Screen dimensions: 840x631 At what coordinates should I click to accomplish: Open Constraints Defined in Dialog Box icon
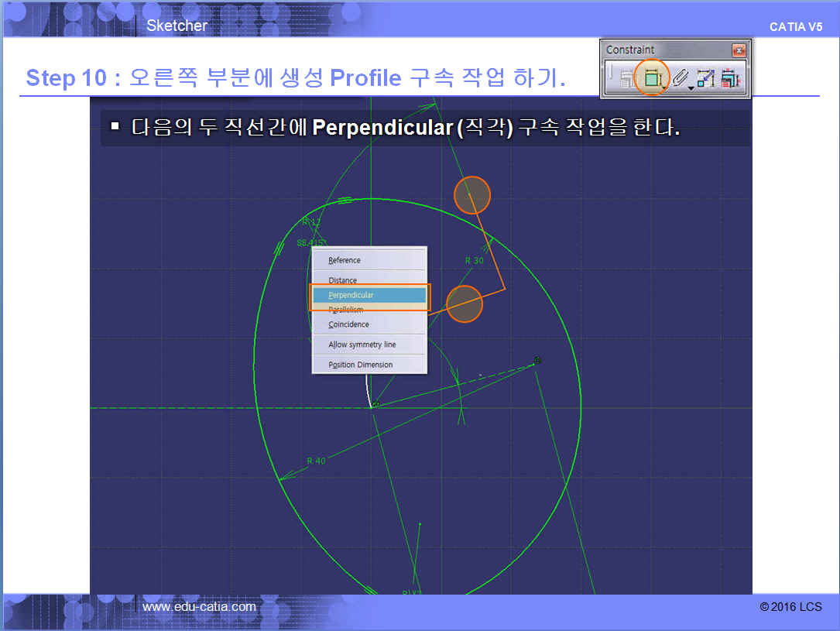[626, 79]
